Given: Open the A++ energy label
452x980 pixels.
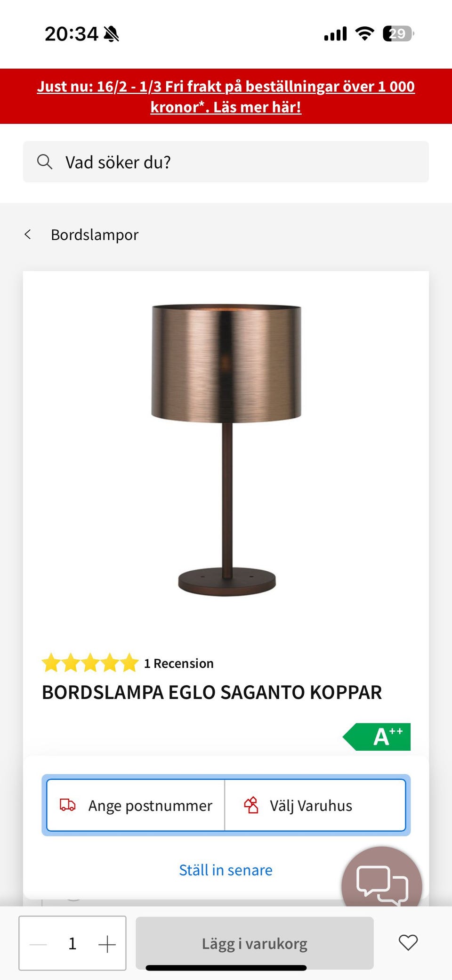Looking at the screenshot, I should 377,737.
